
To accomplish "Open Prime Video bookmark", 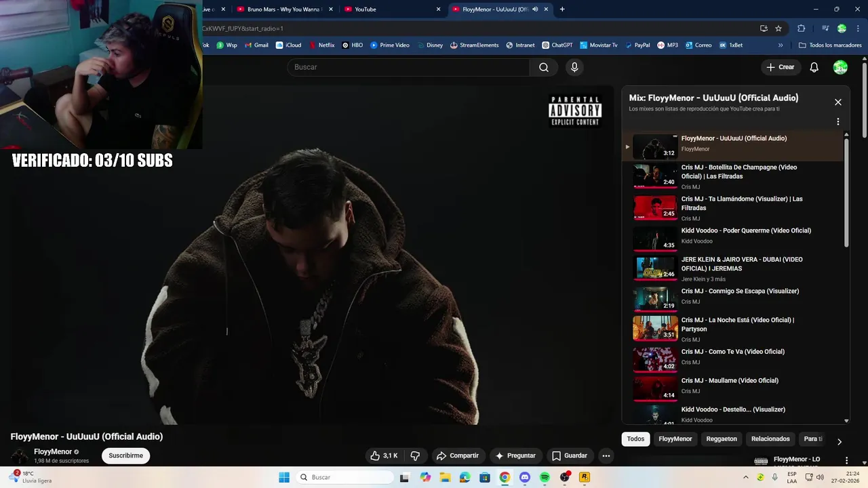I will pyautogui.click(x=390, y=45).
